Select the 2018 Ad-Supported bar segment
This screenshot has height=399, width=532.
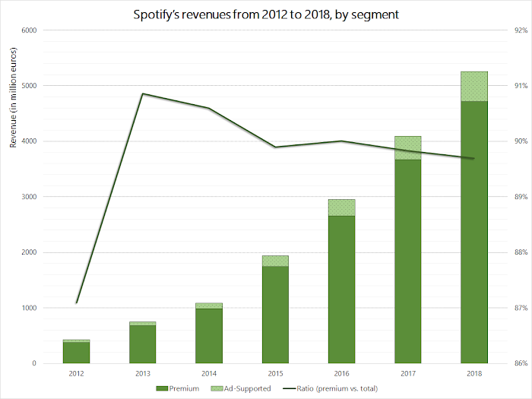click(474, 86)
